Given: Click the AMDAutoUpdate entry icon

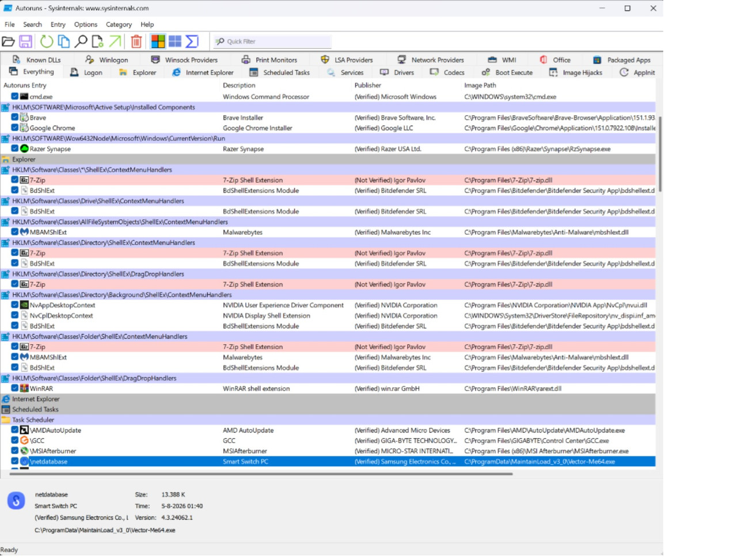Looking at the screenshot, I should (24, 430).
